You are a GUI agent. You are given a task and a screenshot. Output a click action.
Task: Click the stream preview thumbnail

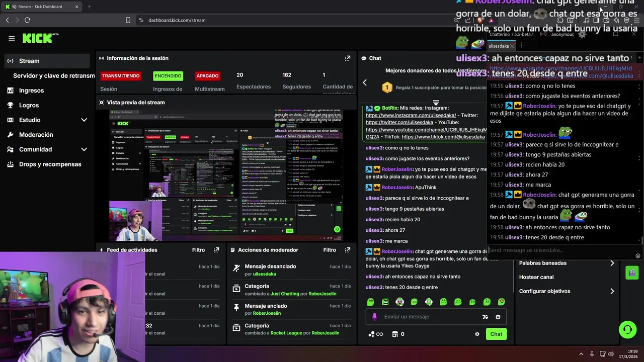226,175
